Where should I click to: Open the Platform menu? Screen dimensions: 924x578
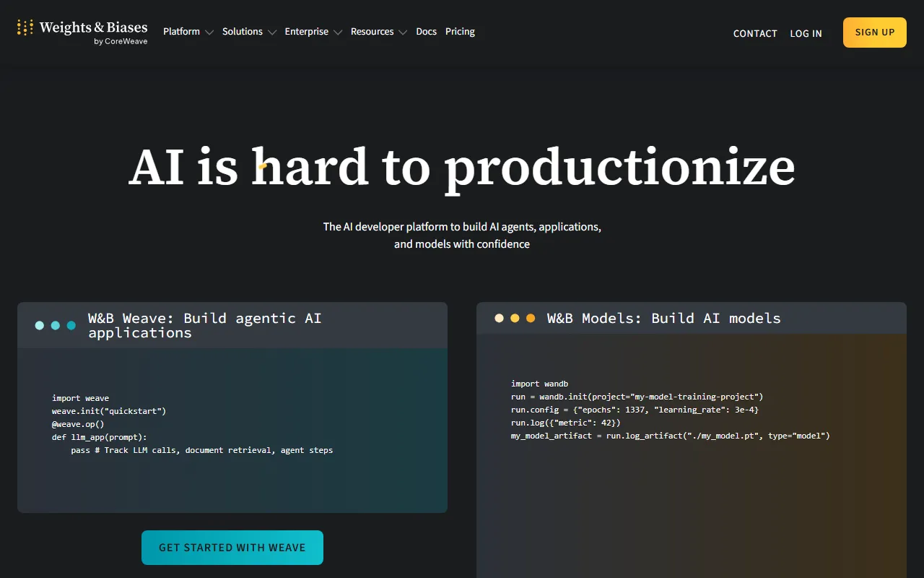click(181, 32)
